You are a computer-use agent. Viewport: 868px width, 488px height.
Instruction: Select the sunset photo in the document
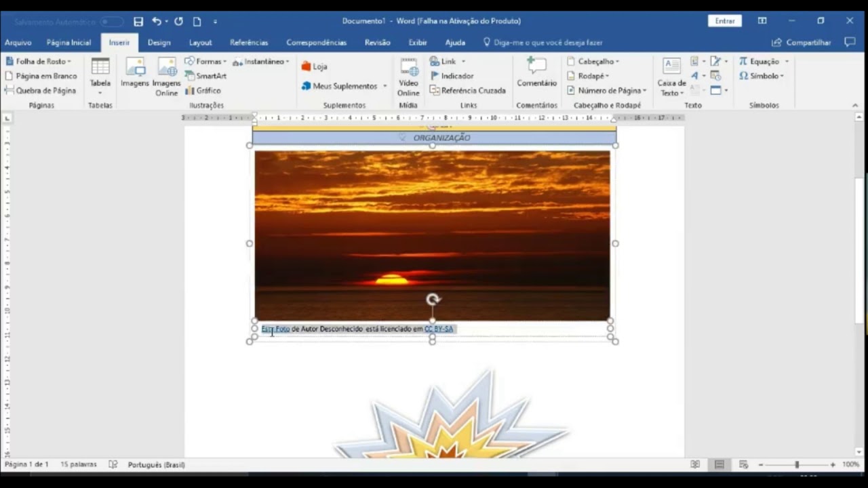432,235
